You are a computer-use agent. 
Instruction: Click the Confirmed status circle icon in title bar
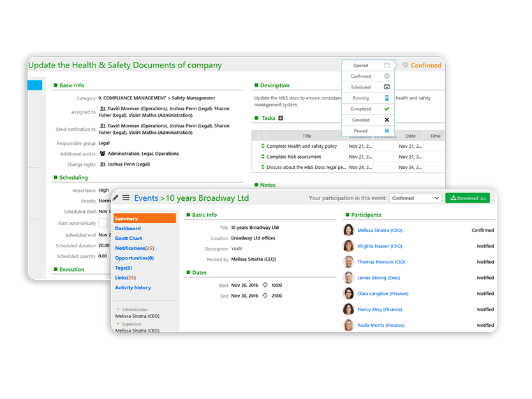405,65
